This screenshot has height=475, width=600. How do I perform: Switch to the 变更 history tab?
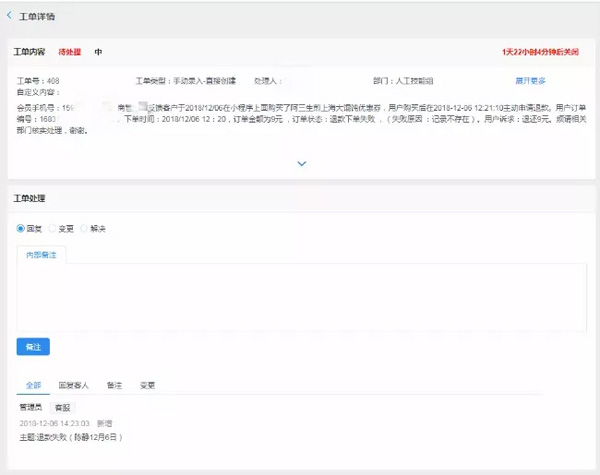[x=147, y=384]
